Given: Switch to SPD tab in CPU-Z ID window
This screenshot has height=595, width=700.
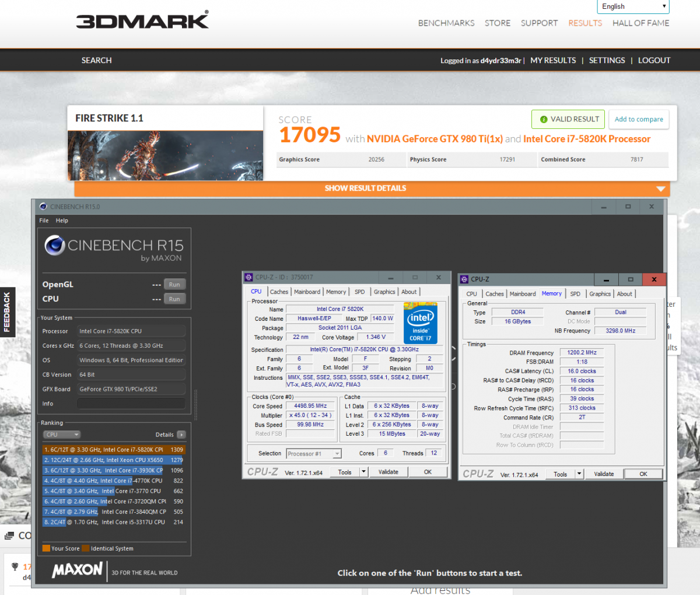Looking at the screenshot, I should [x=360, y=292].
